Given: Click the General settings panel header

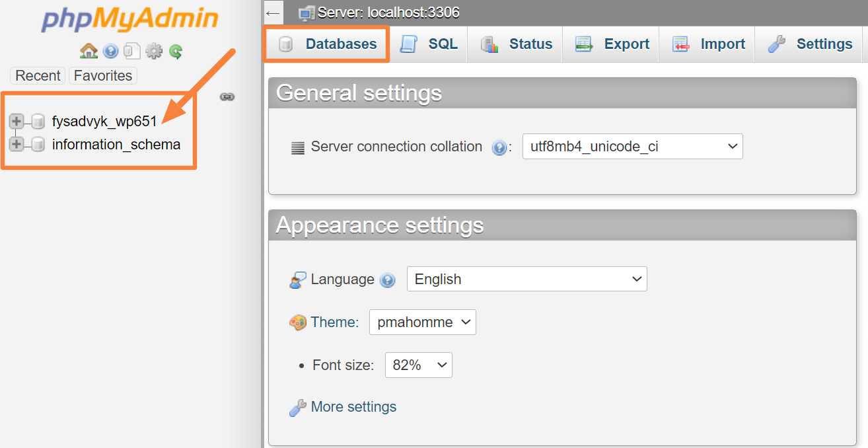Looking at the screenshot, I should coord(562,93).
